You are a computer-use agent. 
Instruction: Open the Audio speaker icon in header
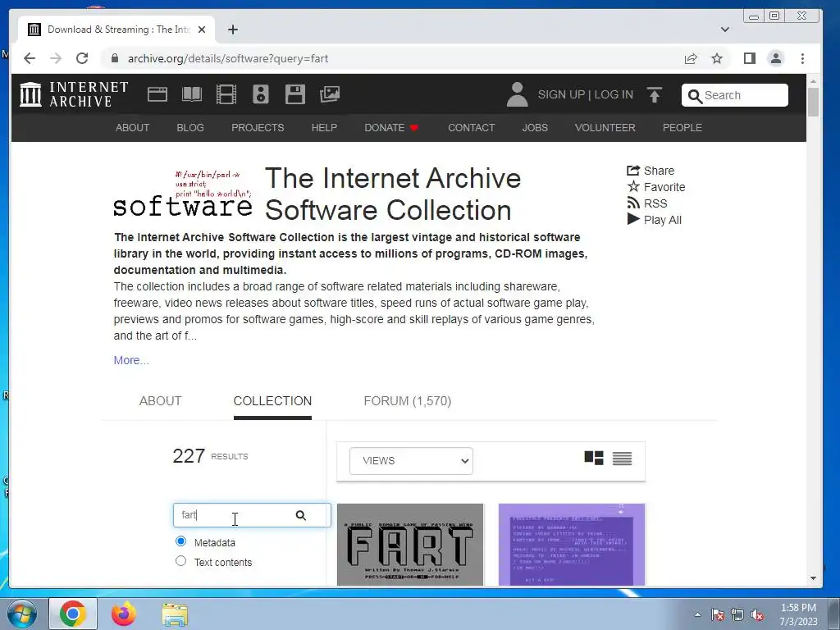click(x=261, y=94)
